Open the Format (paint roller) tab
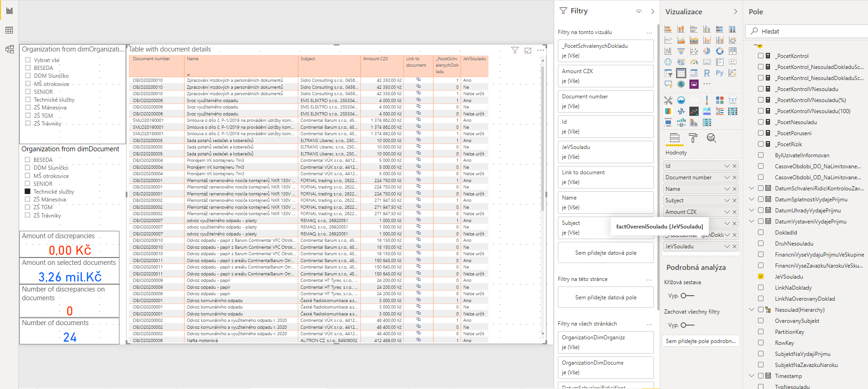 [693, 138]
